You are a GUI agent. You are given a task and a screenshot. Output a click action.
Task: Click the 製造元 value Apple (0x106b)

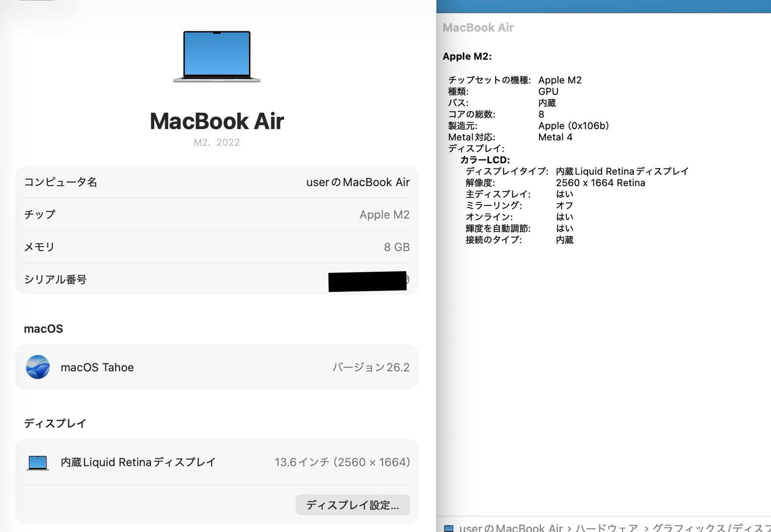point(574,126)
